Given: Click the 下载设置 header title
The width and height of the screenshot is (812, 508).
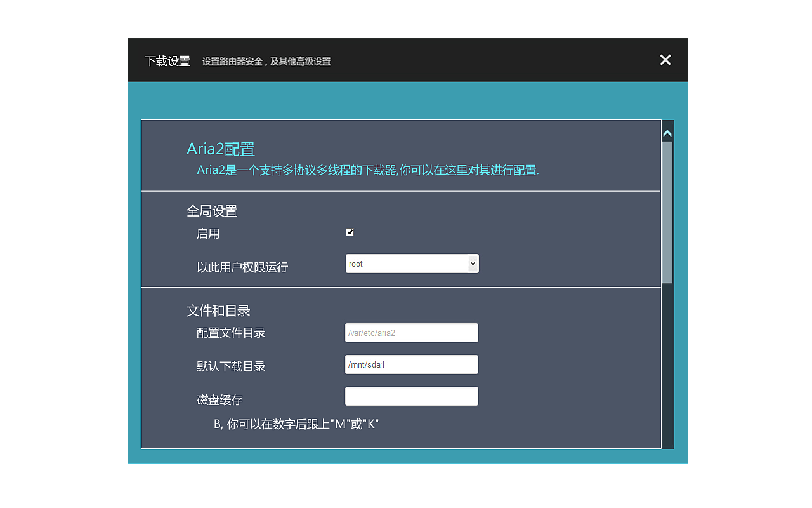Looking at the screenshot, I should click(167, 60).
